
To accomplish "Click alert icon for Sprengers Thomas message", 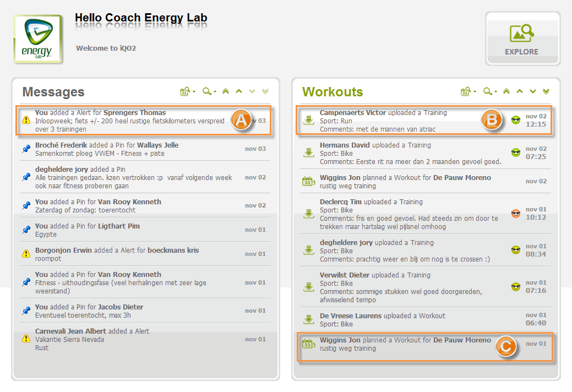I will [x=26, y=120].
